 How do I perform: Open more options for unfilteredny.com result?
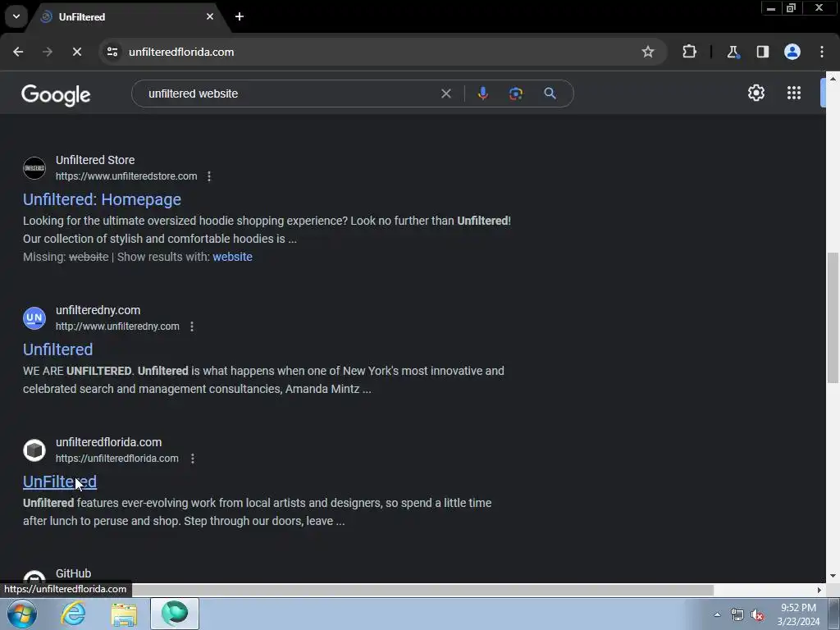click(x=192, y=326)
